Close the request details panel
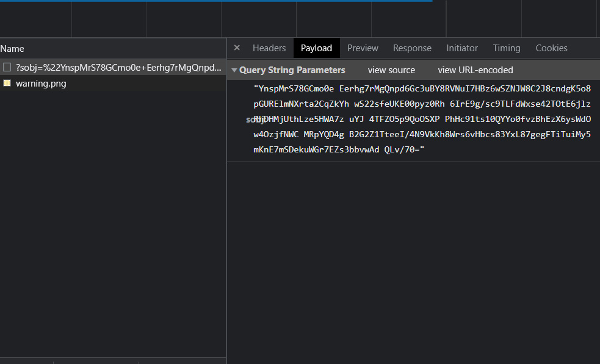 [x=237, y=48]
